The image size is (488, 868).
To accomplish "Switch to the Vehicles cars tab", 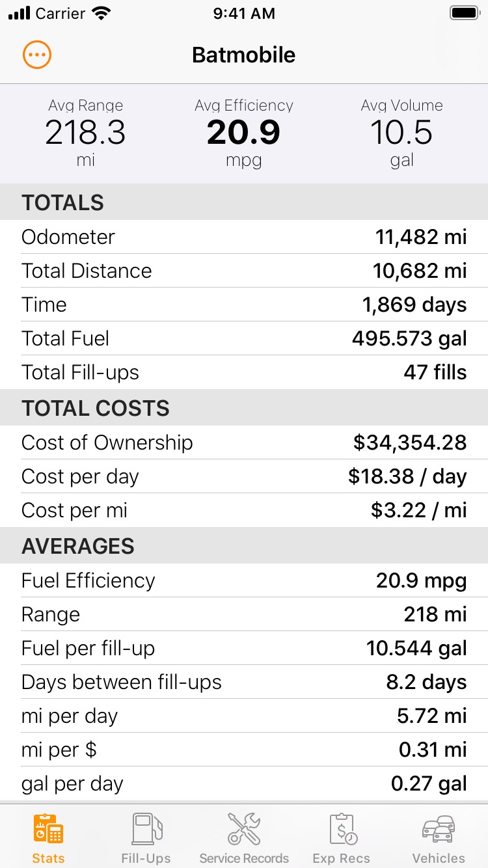I will point(439,830).
